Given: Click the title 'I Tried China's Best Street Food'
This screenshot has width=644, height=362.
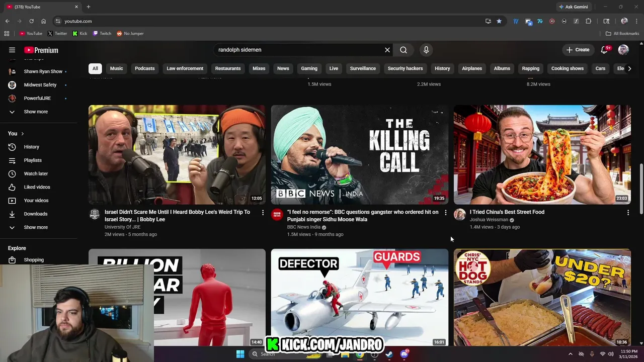Looking at the screenshot, I should pyautogui.click(x=507, y=212).
